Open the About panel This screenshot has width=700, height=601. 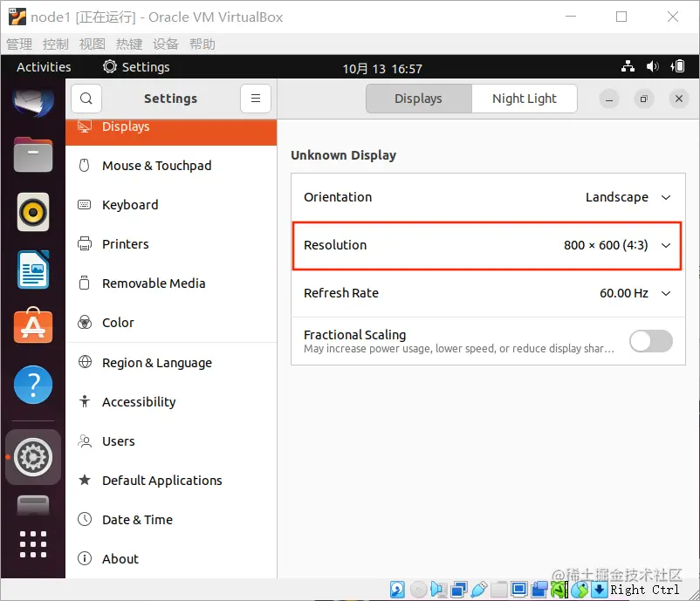pos(171,559)
